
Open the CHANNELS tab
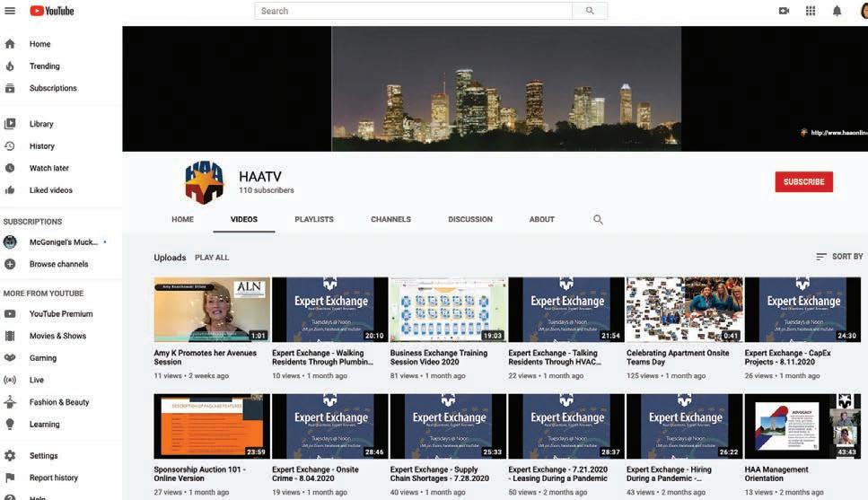pyautogui.click(x=390, y=219)
